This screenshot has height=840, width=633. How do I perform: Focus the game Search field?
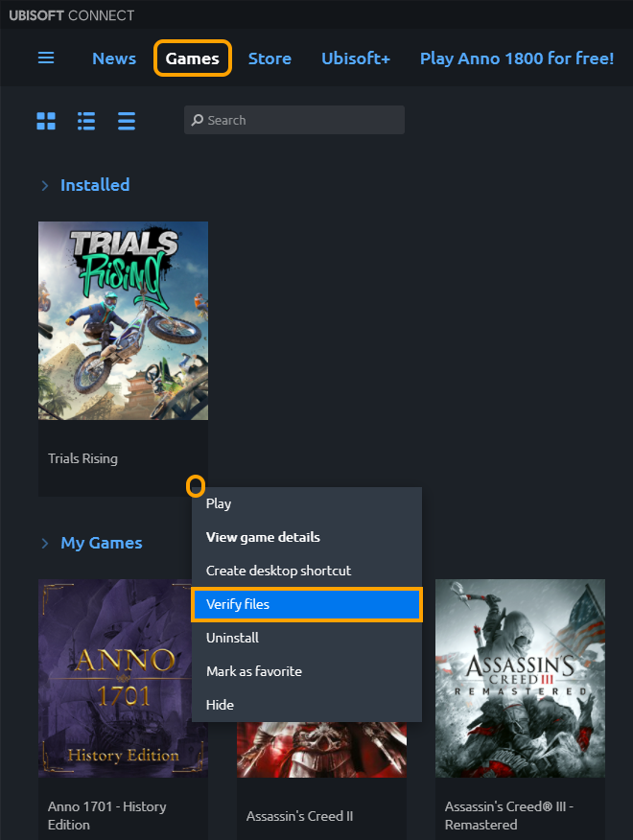coord(294,120)
